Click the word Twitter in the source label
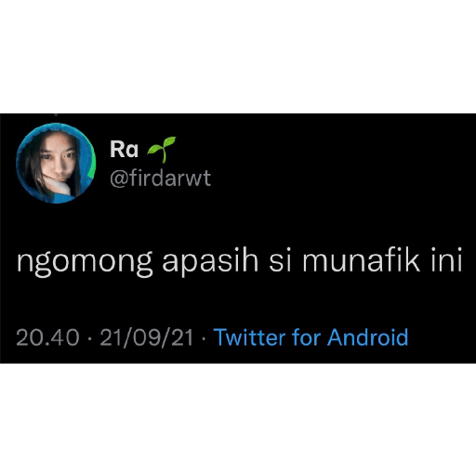This screenshot has width=476, height=476. [x=249, y=337]
